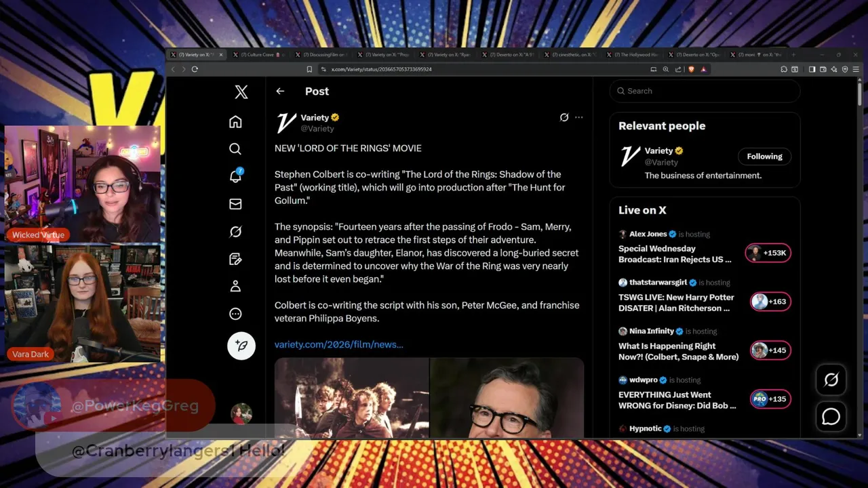Screen dimensions: 868x488
Task: Open 'TSWG LIVE: New Harry Potter' title
Action: (676, 303)
